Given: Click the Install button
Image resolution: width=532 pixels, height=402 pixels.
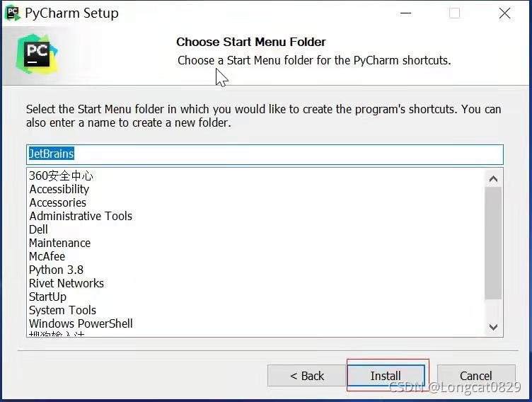Looking at the screenshot, I should pyautogui.click(x=386, y=376).
